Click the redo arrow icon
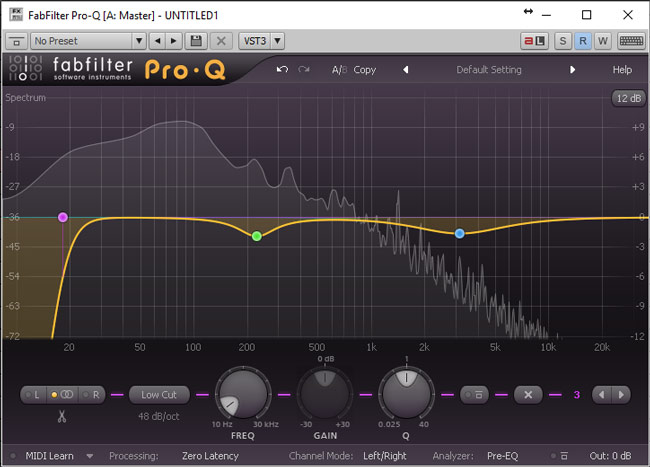The image size is (650, 467). [x=304, y=70]
